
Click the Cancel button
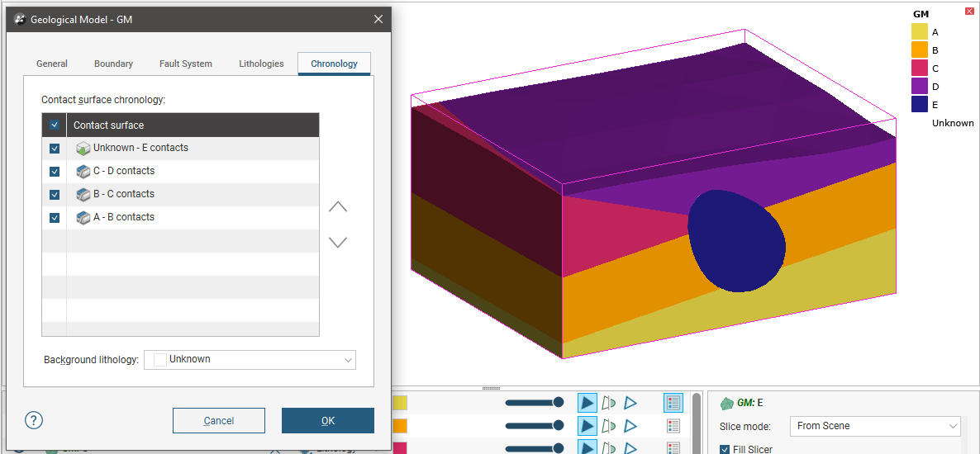pos(219,421)
